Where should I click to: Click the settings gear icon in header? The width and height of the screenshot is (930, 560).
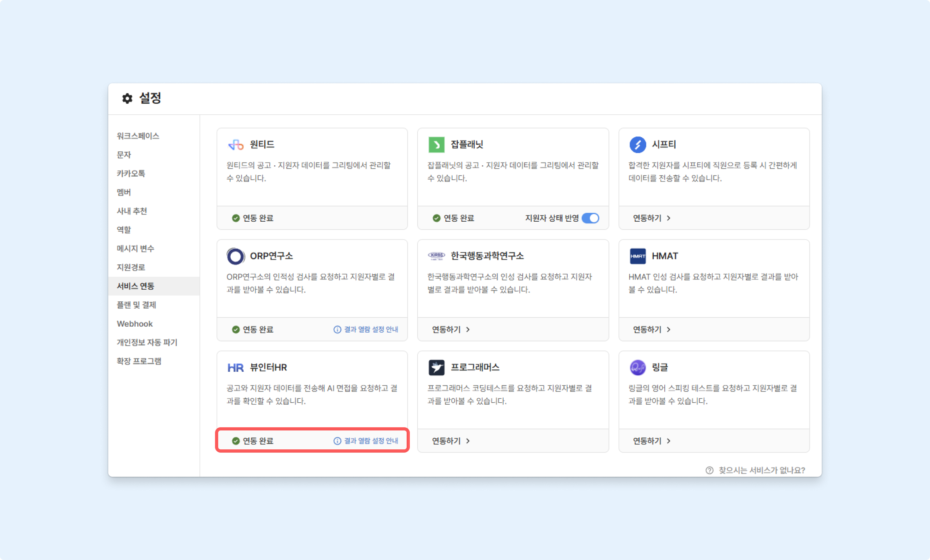tap(127, 99)
